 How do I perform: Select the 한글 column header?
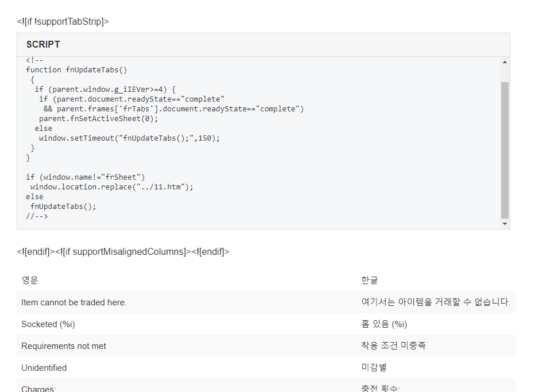tap(368, 280)
